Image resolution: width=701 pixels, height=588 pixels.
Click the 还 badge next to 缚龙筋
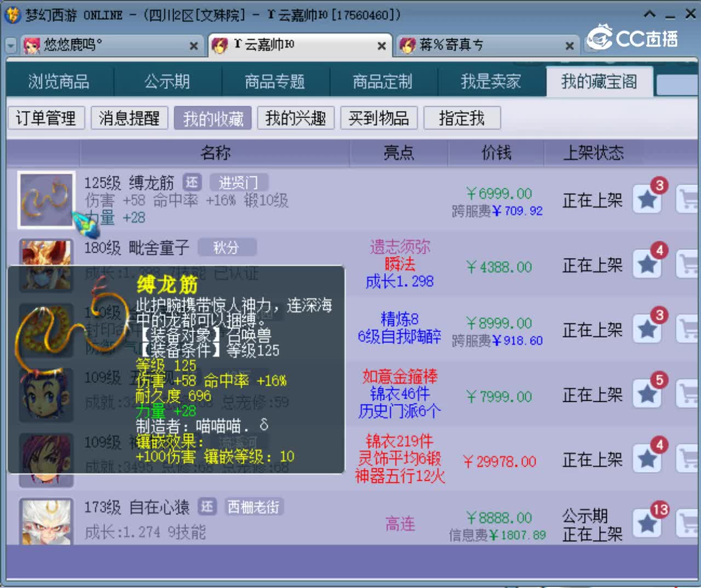pos(192,182)
